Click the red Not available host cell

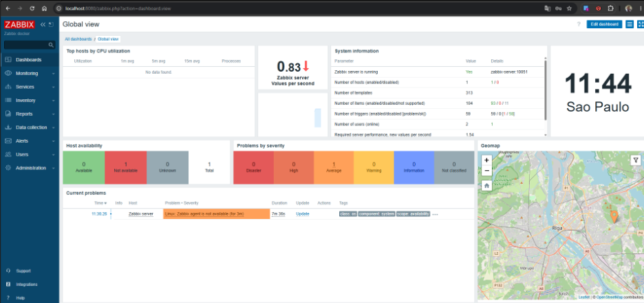point(126,167)
